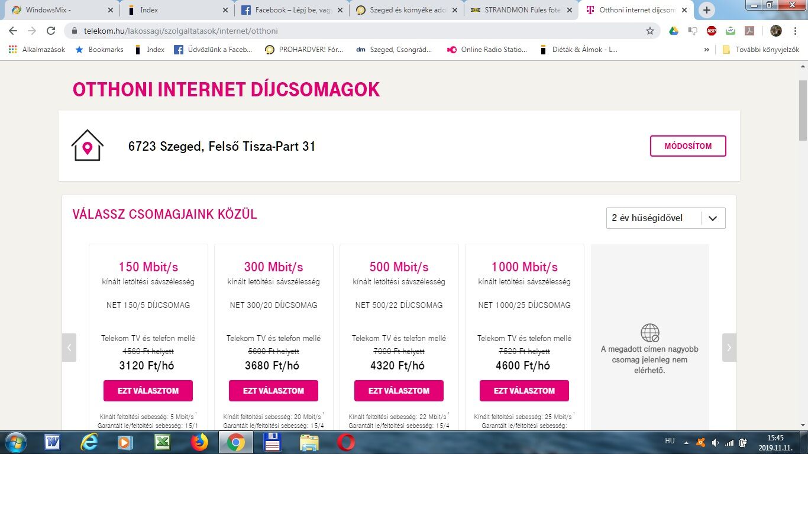Viewport: 808px width, 532px height.
Task: Open the PROHARDVER! Fórum bookmark
Action: [305, 50]
